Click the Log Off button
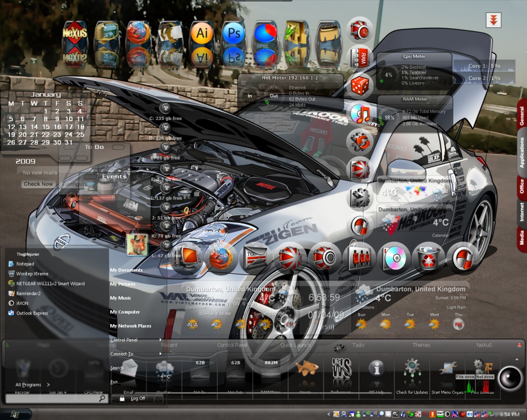The width and height of the screenshot is (527, 420). [133, 399]
